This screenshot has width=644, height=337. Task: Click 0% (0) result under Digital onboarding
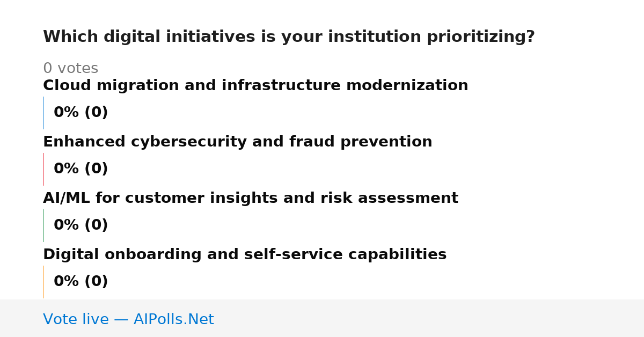pos(80,282)
